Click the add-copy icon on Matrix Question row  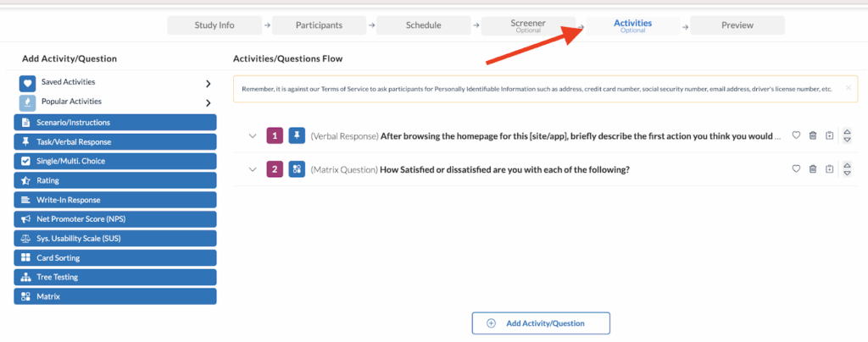click(x=829, y=169)
